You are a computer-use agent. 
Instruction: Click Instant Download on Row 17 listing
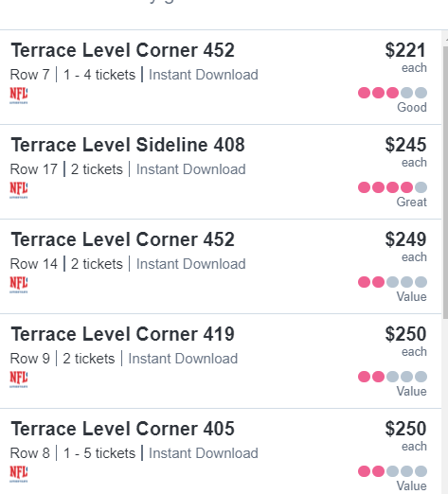(x=191, y=169)
